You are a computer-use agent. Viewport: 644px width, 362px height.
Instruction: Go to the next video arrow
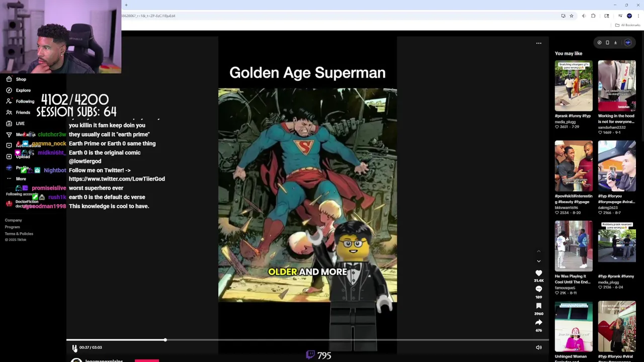coord(539,261)
